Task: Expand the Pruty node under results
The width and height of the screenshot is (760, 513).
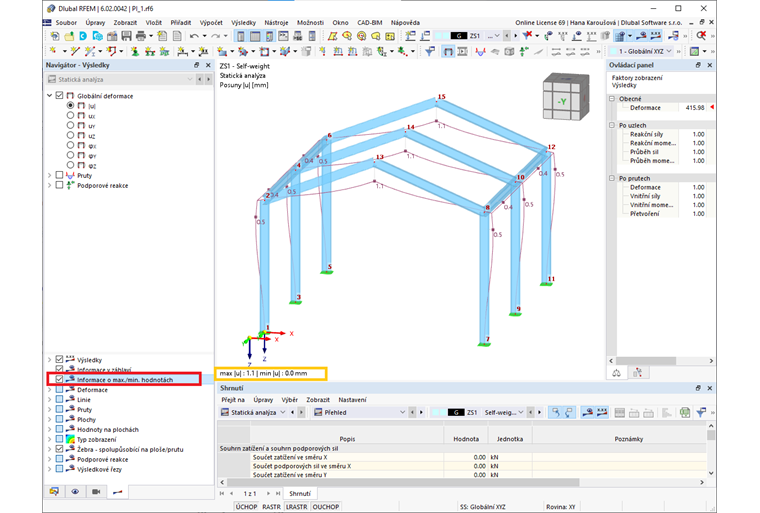Action: pos(49,175)
